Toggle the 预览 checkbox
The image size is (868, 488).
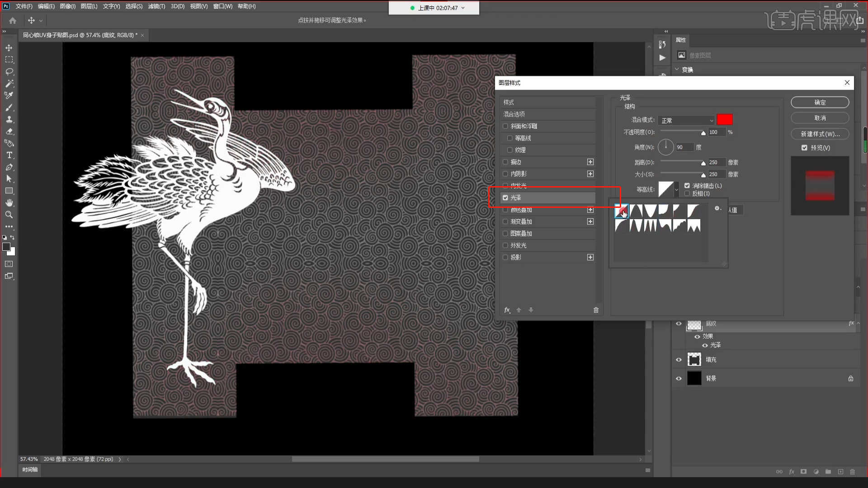(x=804, y=148)
